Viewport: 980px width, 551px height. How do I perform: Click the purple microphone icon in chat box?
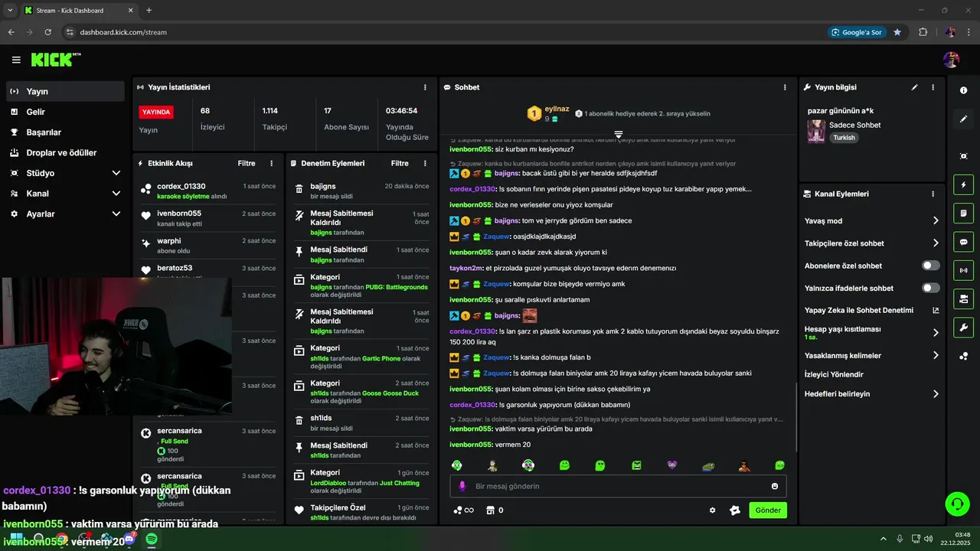462,486
